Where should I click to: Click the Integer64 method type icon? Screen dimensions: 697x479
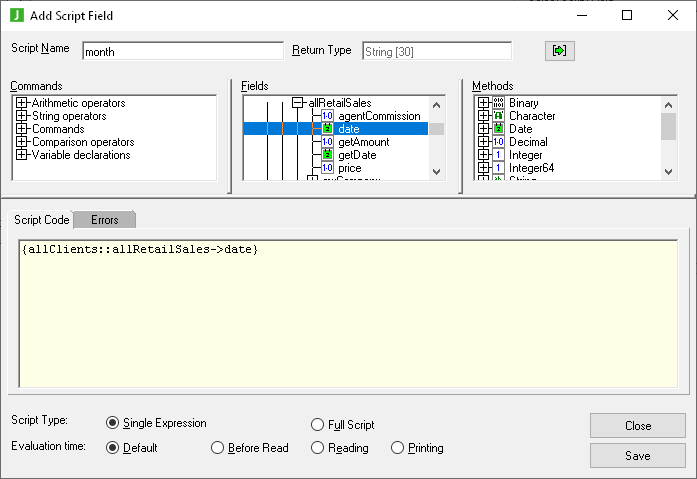click(498, 168)
